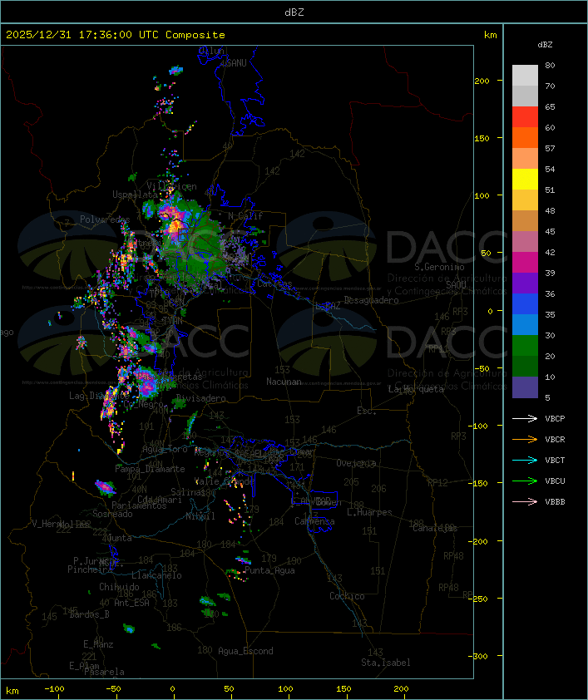Click the 'Punta_Agua' map label
This screenshot has height=700, width=588.
pos(269,570)
